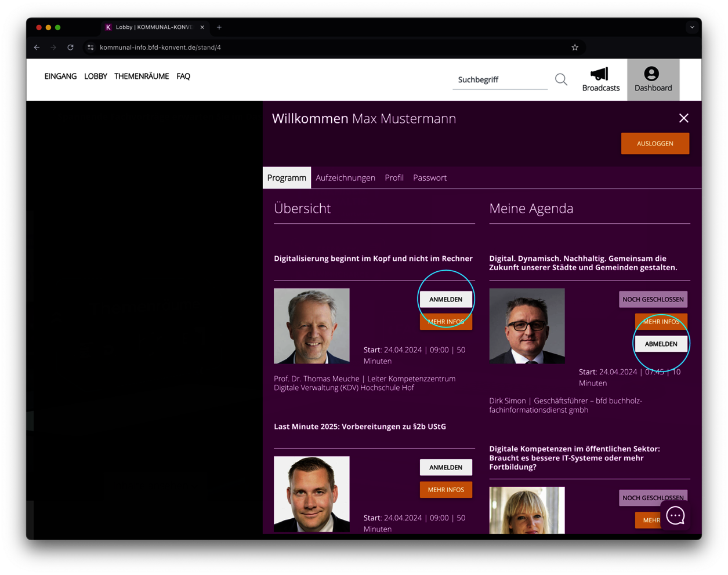Click MEHR INFOS for Last Minute 2025

click(x=446, y=490)
